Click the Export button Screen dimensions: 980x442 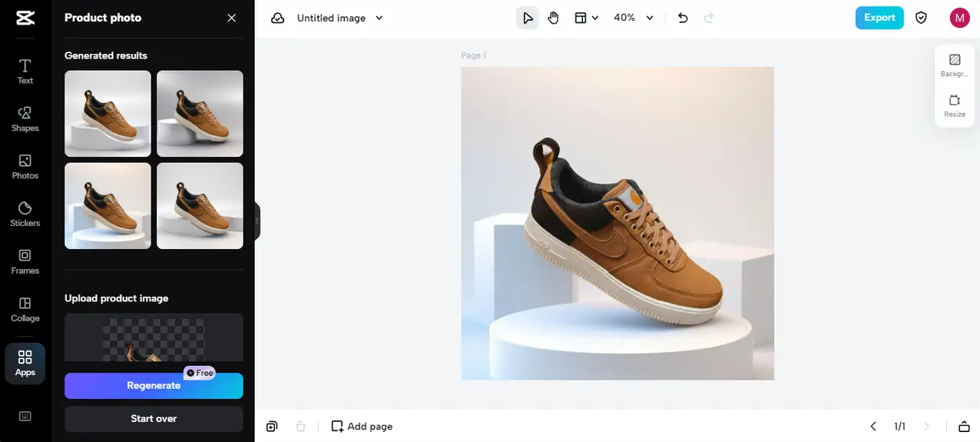pyautogui.click(x=879, y=18)
